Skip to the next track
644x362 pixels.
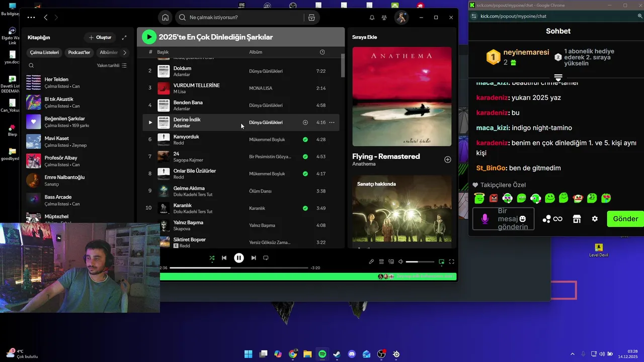(254, 258)
